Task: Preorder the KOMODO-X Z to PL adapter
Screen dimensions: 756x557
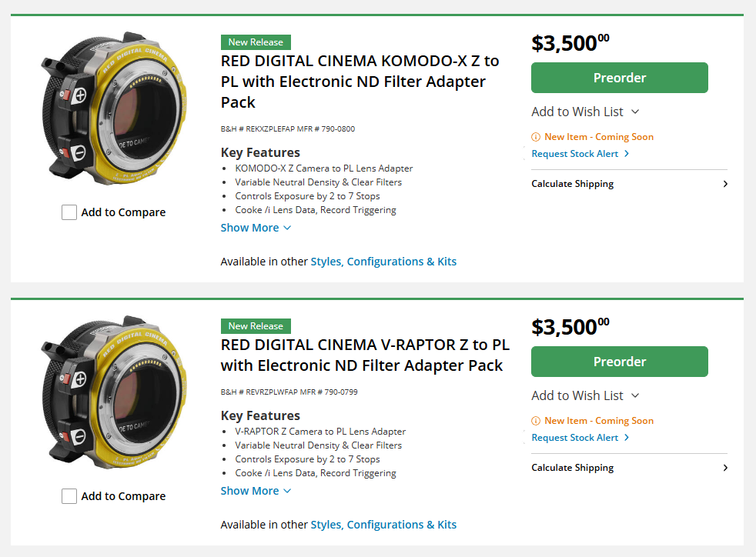Action: point(619,78)
